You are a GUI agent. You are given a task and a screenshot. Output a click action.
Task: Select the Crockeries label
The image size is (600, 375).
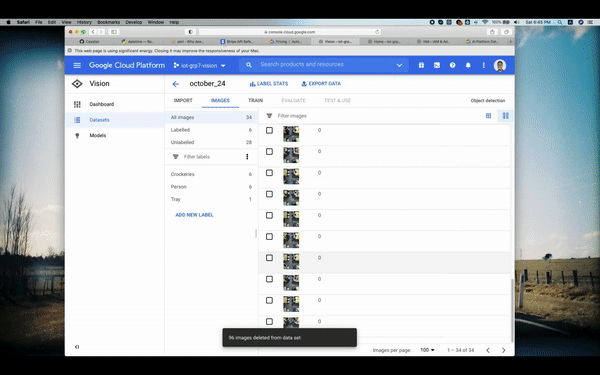(x=211, y=174)
